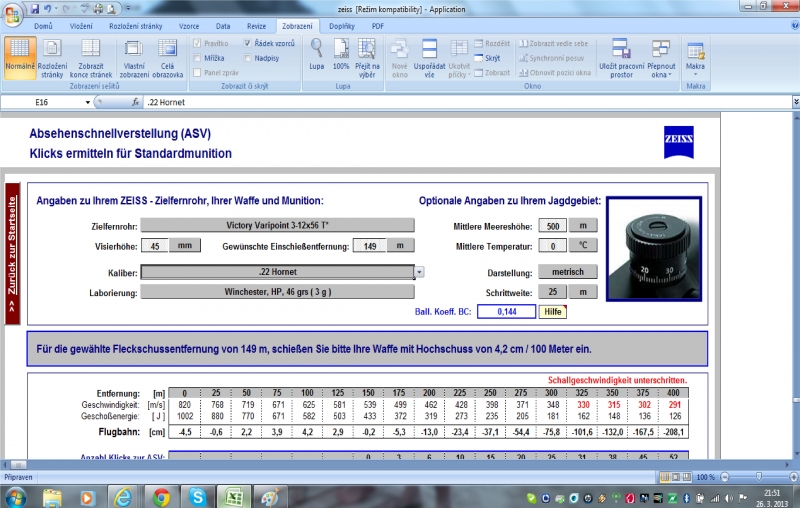Uncheck Řádek vzorců checkbox
Image resolution: width=800 pixels, height=508 pixels.
247,43
